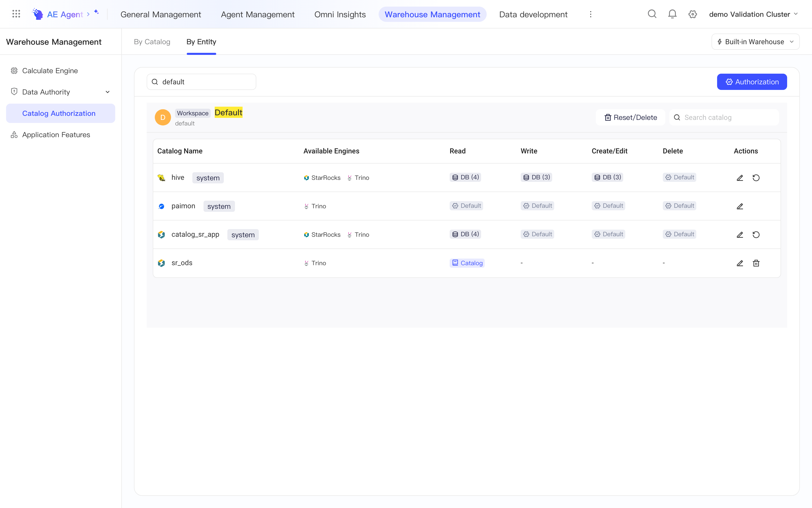Click the AE Agent logo icon
This screenshot has width=812, height=508.
pyautogui.click(x=38, y=14)
